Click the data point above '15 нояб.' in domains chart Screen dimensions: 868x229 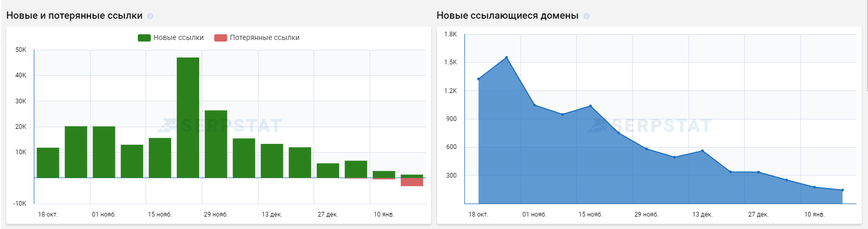click(590, 106)
